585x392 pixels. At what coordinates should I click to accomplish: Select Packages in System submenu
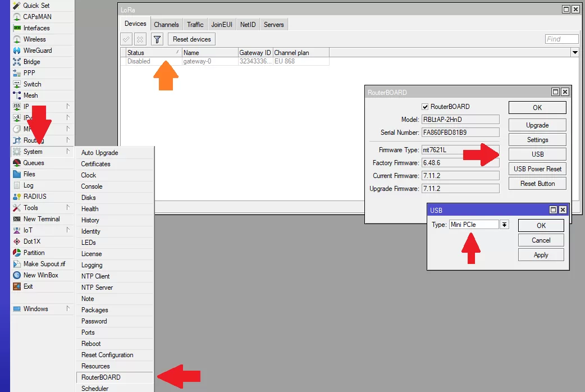point(115,310)
